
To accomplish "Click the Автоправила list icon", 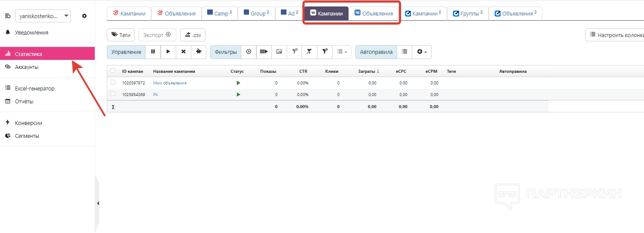I will 404,52.
